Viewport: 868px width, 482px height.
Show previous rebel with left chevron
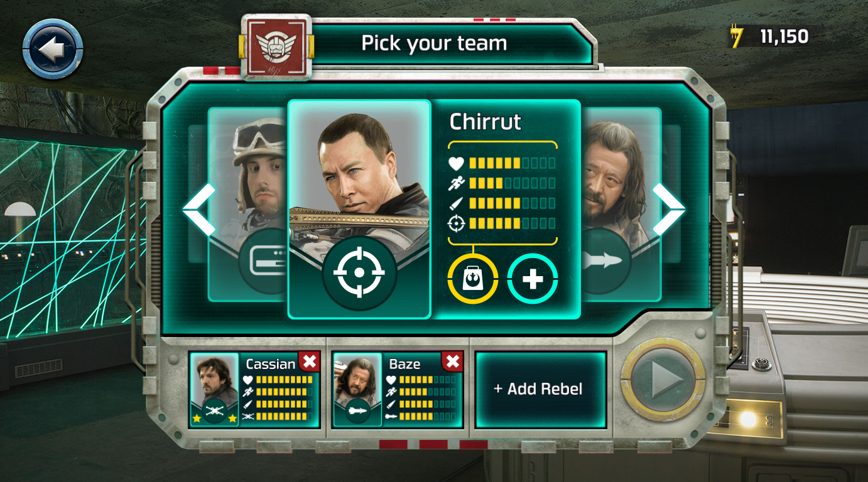(x=200, y=210)
